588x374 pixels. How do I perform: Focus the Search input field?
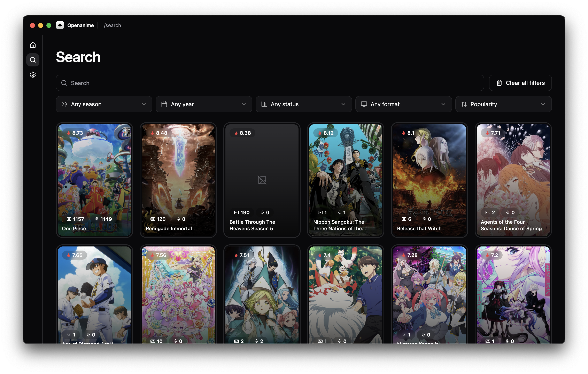(270, 83)
